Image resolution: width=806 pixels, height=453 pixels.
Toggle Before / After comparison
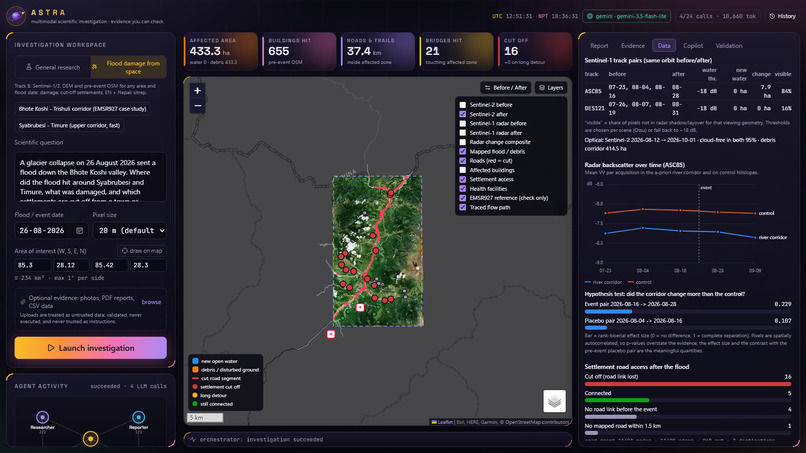tap(506, 88)
